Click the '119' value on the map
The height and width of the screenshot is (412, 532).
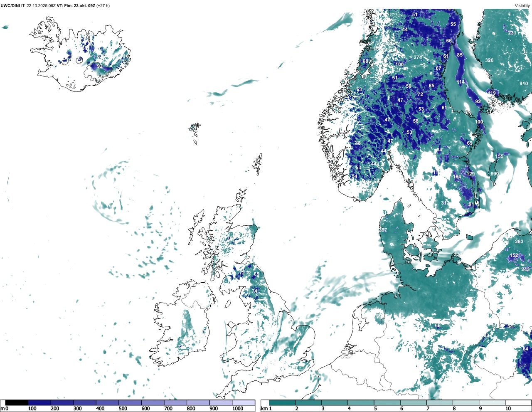492,93
